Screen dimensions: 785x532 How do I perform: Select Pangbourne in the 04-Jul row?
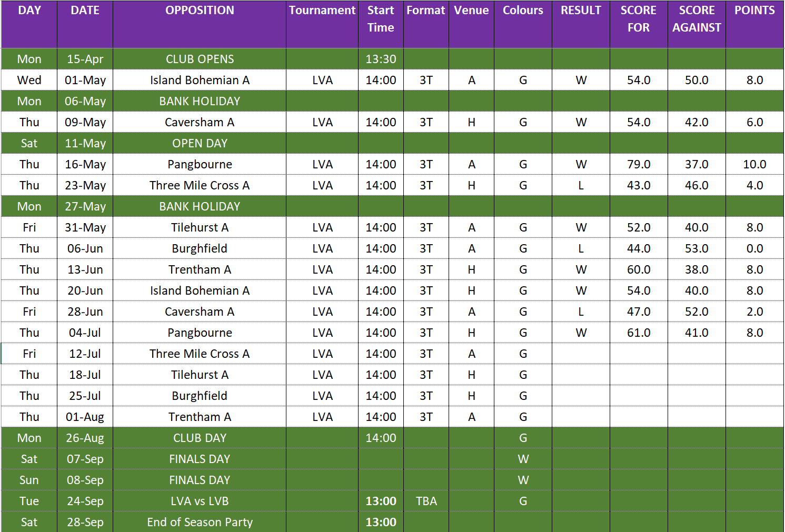tap(200, 333)
